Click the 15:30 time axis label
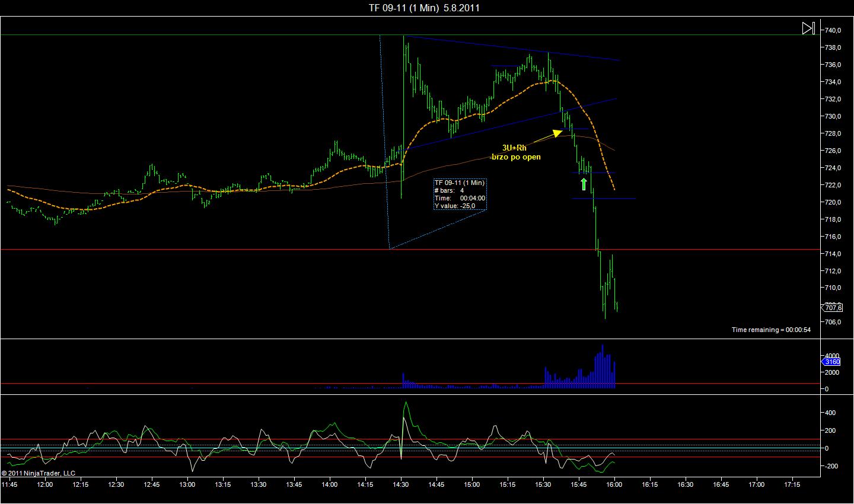The height and width of the screenshot is (504, 854). 543,484
